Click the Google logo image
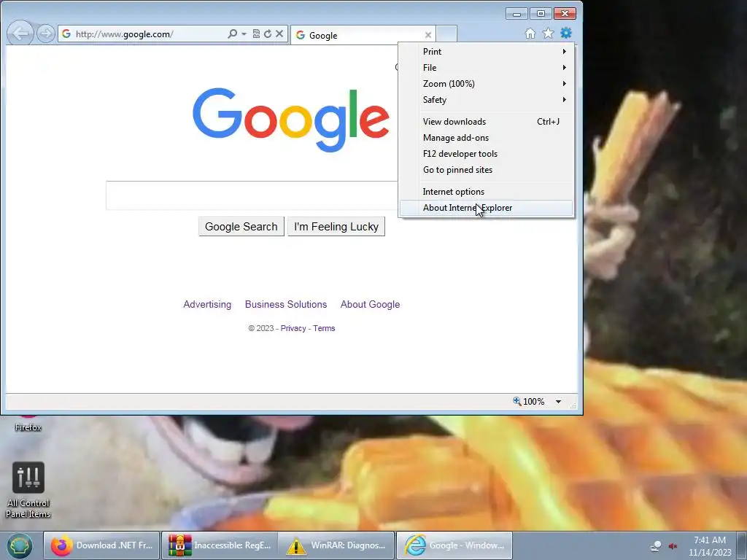Image resolution: width=747 pixels, height=560 pixels. 290,120
